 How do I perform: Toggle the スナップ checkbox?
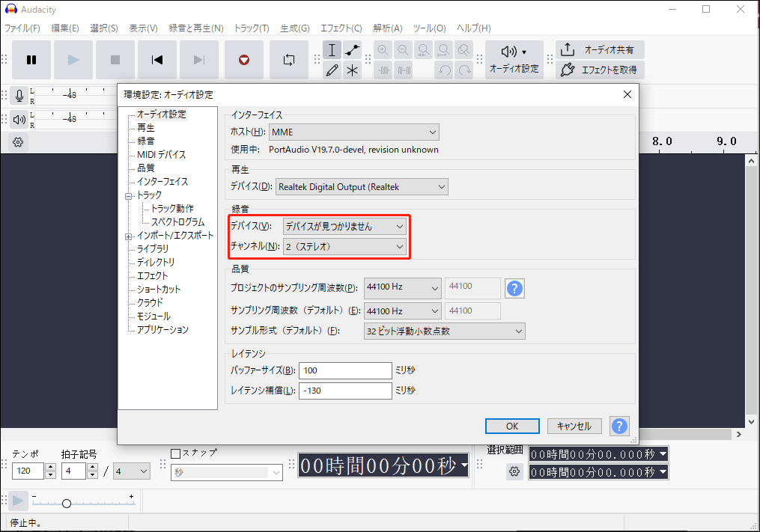tap(176, 453)
